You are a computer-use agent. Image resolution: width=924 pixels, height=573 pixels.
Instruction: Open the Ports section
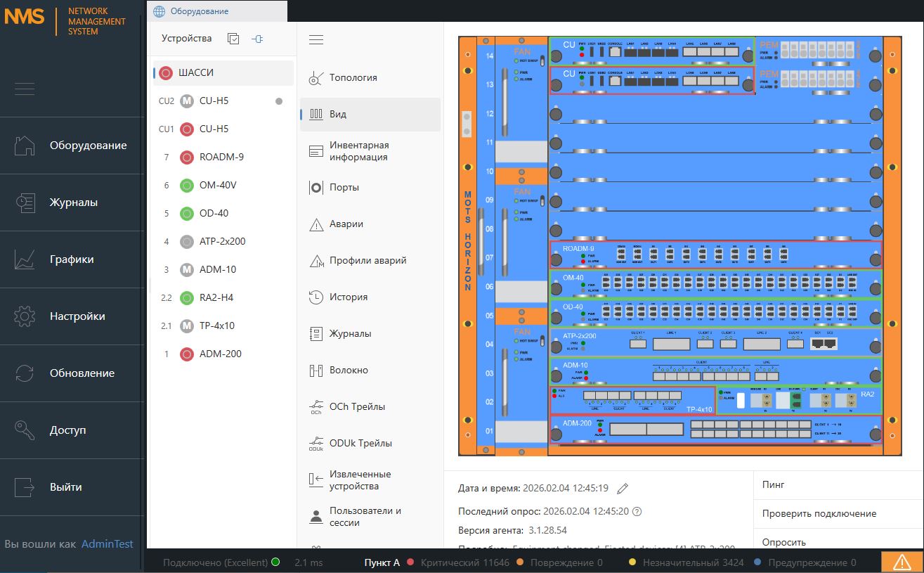tap(344, 188)
